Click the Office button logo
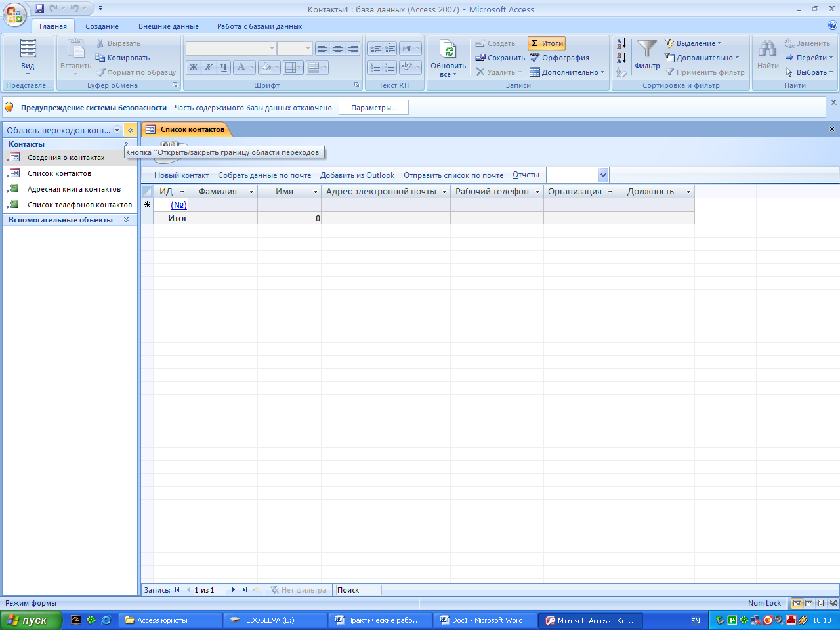The image size is (840, 630). tap(14, 14)
